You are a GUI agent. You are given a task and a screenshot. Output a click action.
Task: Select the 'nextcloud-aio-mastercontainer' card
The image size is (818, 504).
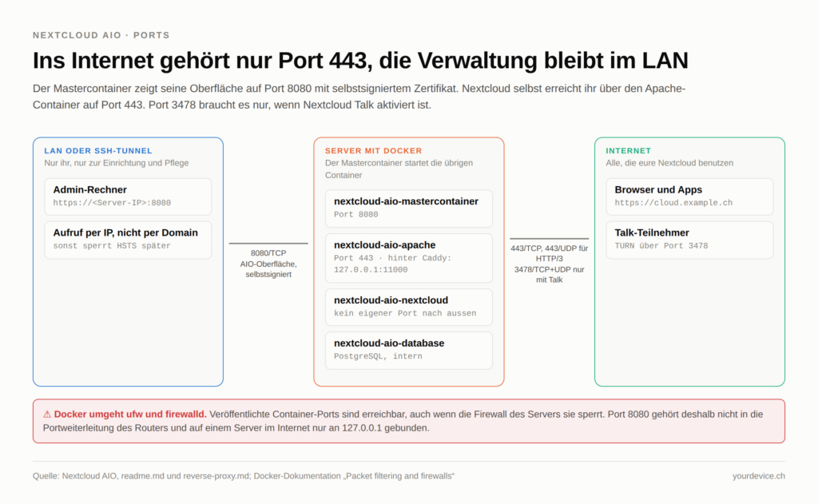(408, 208)
